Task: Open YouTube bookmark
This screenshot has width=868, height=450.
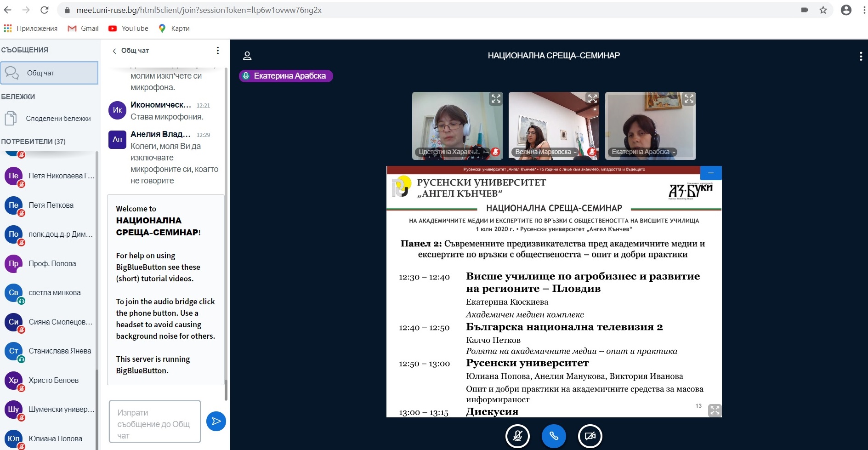Action: (x=128, y=28)
